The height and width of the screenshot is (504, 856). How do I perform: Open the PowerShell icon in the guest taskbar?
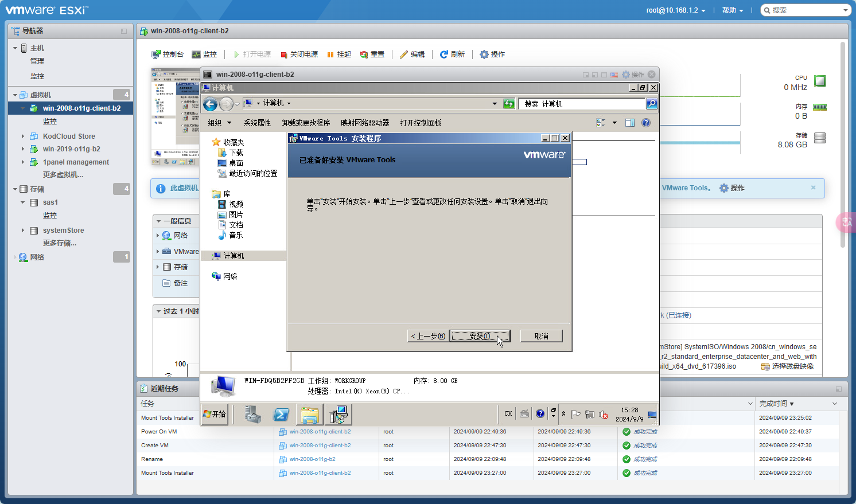coord(281,414)
